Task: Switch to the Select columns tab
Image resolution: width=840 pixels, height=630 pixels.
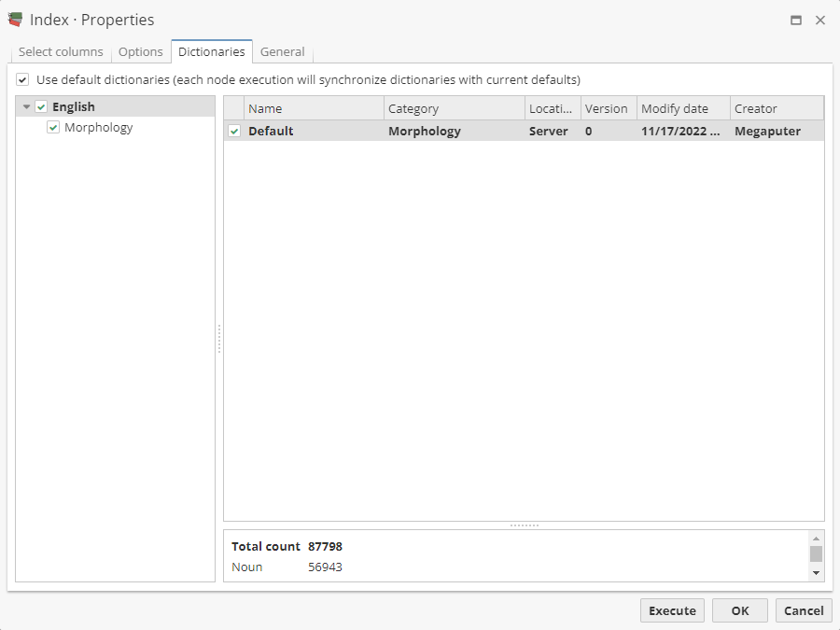Action: pos(60,52)
